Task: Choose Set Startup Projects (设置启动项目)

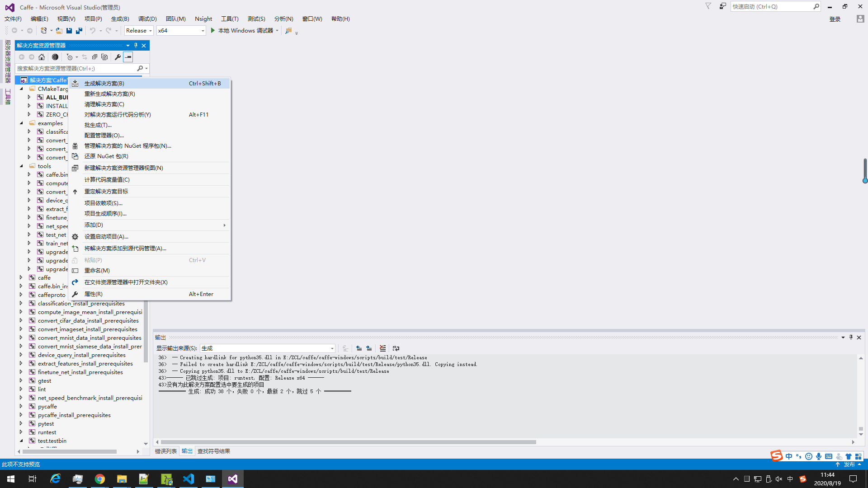Action: tap(150, 236)
